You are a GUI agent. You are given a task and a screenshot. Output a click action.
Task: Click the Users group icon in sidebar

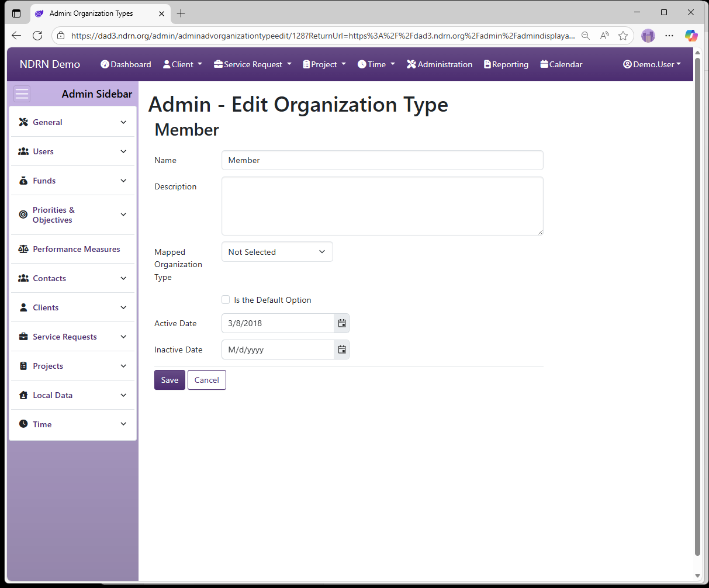(23, 151)
